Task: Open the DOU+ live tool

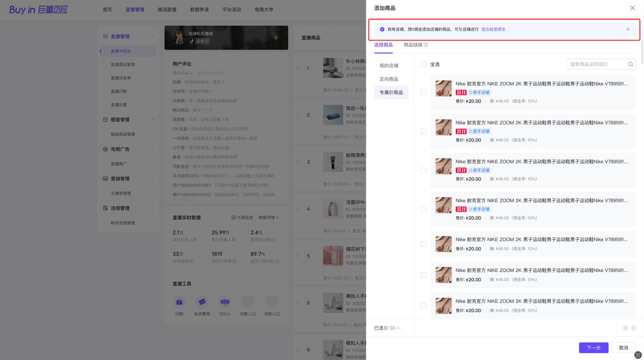Action: 225,302
